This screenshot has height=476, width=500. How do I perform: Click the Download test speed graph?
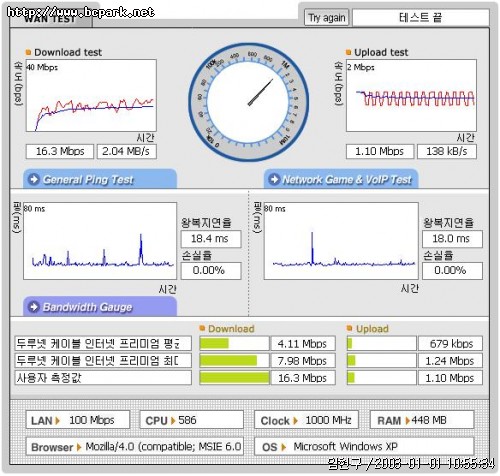pos(91,96)
